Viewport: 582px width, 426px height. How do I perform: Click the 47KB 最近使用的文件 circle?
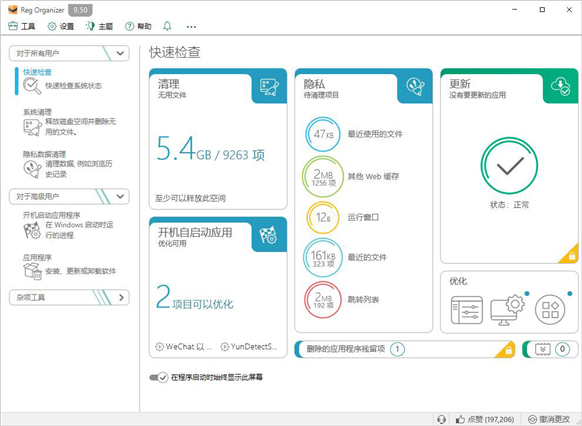323,134
